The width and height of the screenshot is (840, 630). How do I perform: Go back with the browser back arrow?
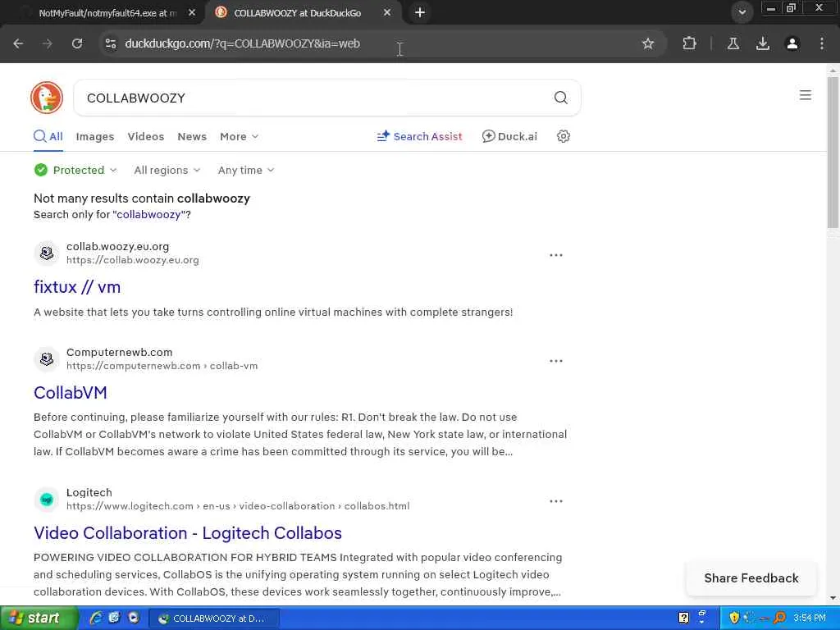tap(18, 43)
